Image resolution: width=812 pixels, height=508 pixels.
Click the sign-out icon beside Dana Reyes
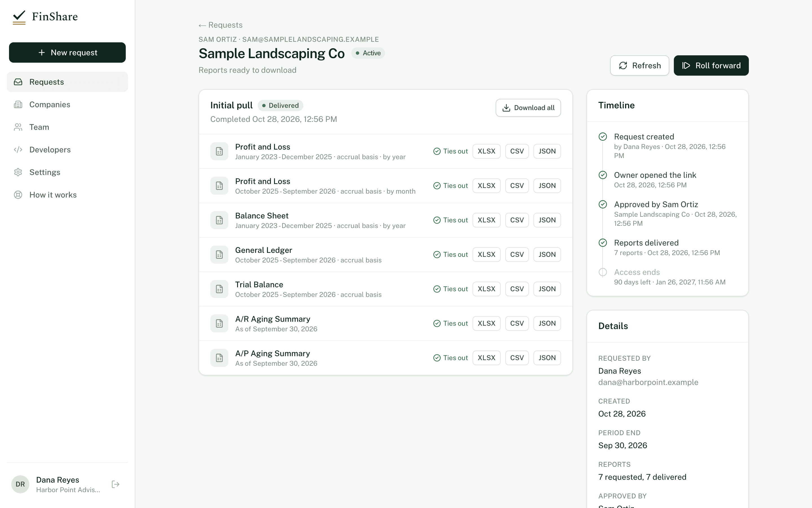(x=115, y=484)
